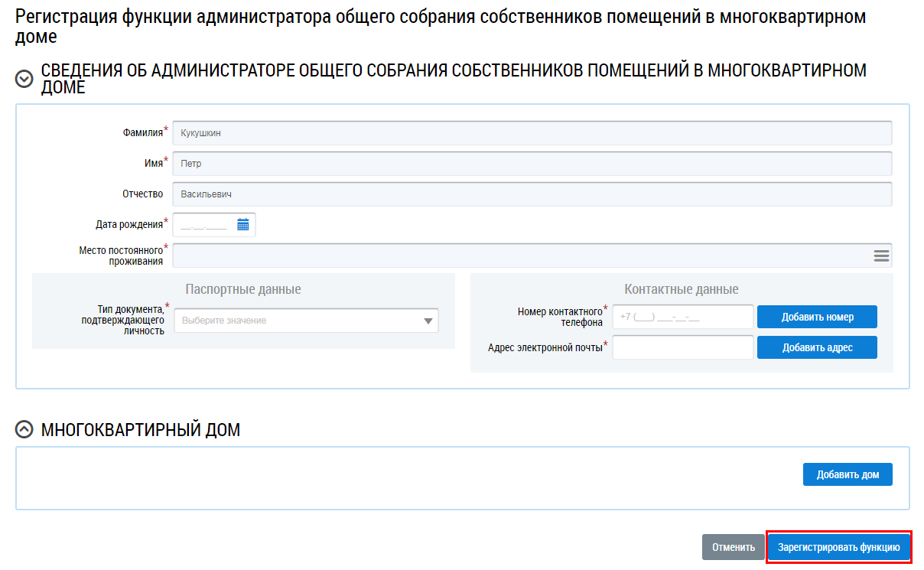Viewport: 924px width, 570px height.
Task: Click the email address input field
Action: [682, 347]
